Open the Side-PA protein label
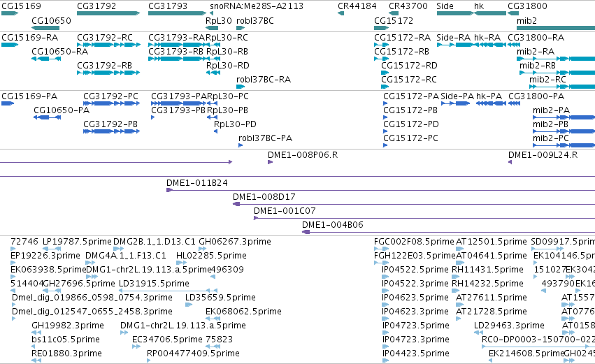 (x=458, y=96)
